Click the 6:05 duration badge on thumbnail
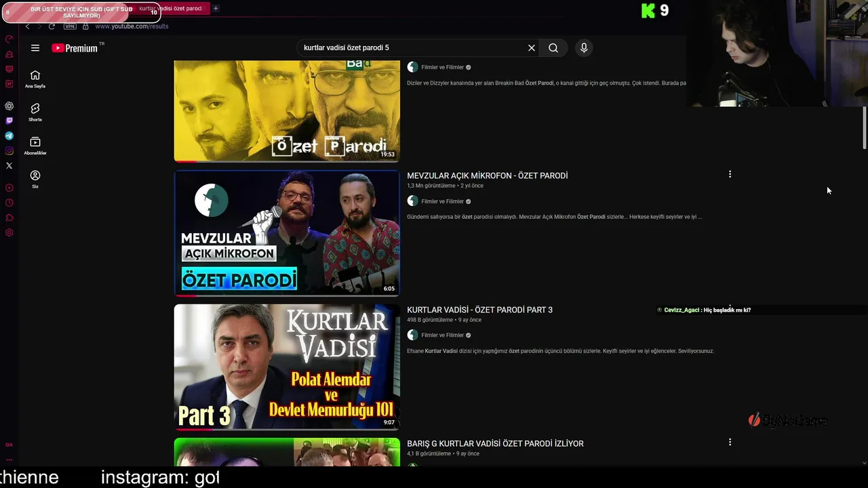Image resolution: width=868 pixels, height=488 pixels. [x=389, y=289]
